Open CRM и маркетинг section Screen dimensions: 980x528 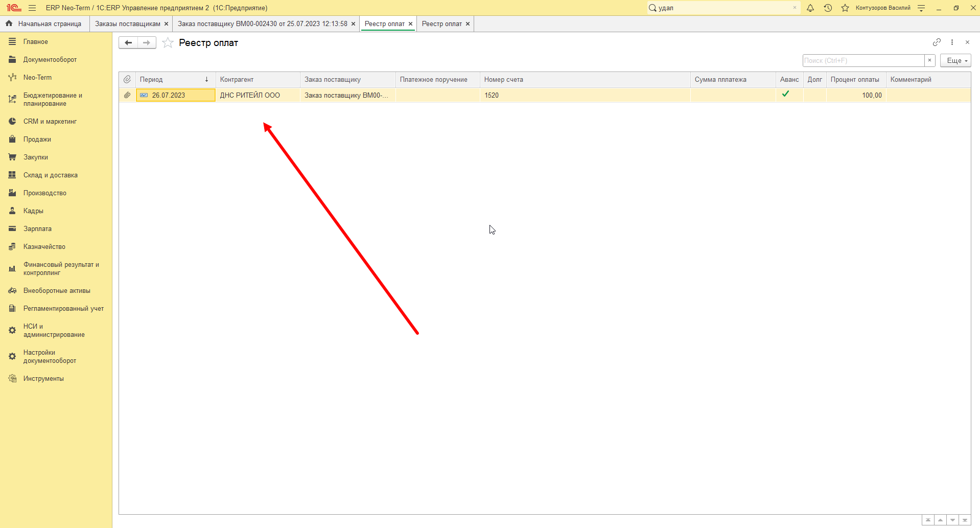pos(50,121)
